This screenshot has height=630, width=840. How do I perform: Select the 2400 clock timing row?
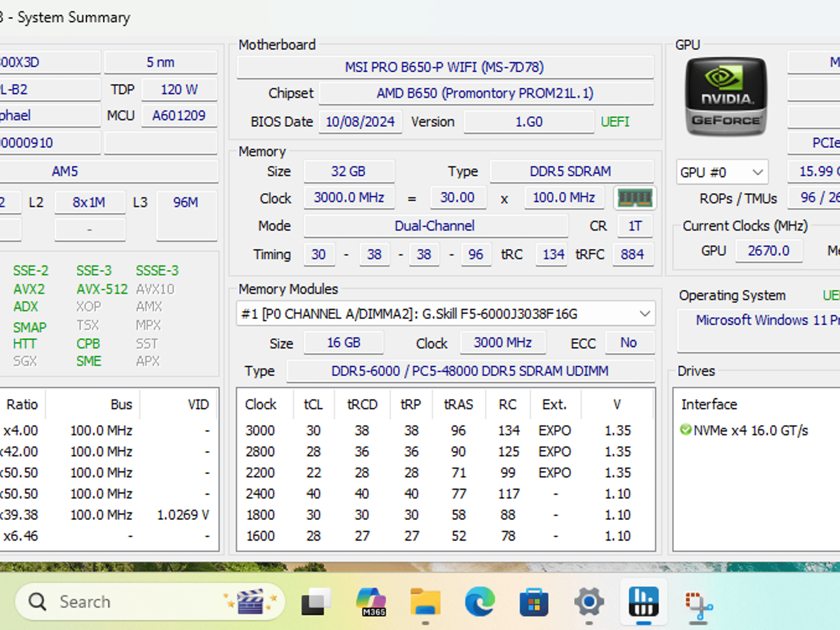[x=446, y=493]
